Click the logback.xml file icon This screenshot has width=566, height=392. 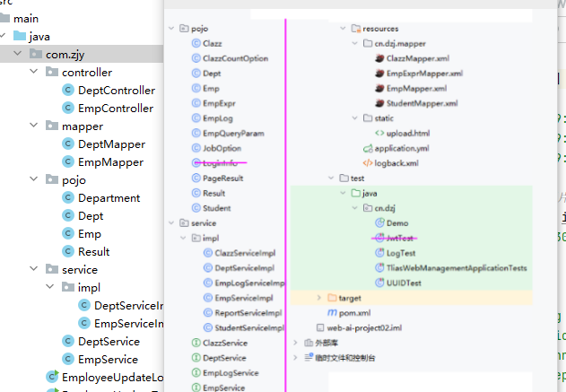click(x=367, y=162)
